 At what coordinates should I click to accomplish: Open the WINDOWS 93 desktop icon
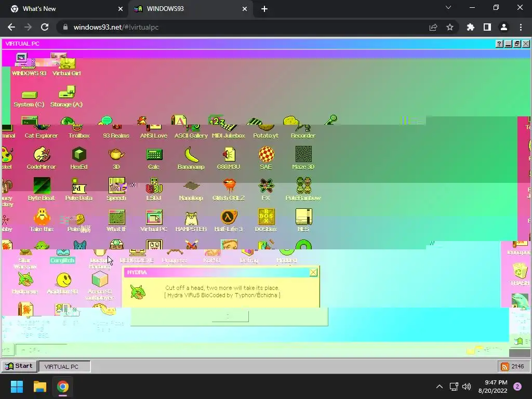29,64
